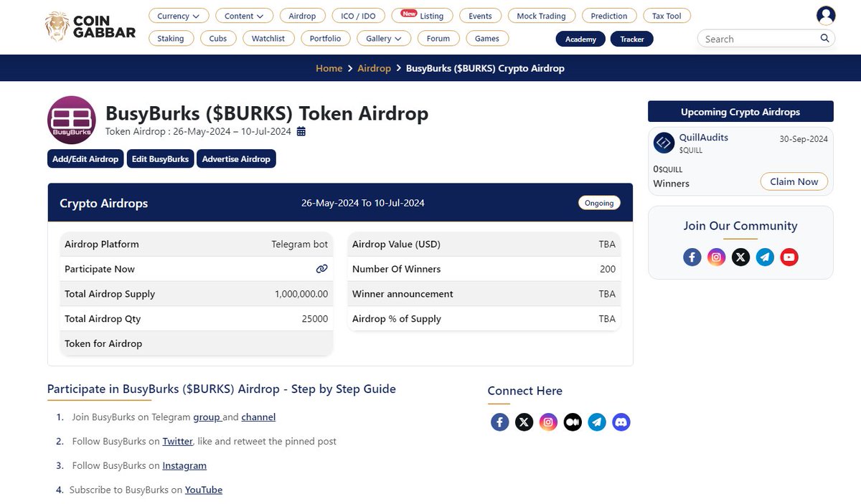Open the Airdrop nav item

pyautogui.click(x=302, y=16)
